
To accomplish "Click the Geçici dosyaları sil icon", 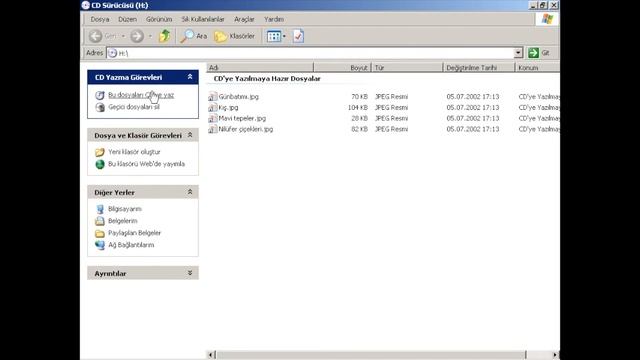I will (100, 107).
